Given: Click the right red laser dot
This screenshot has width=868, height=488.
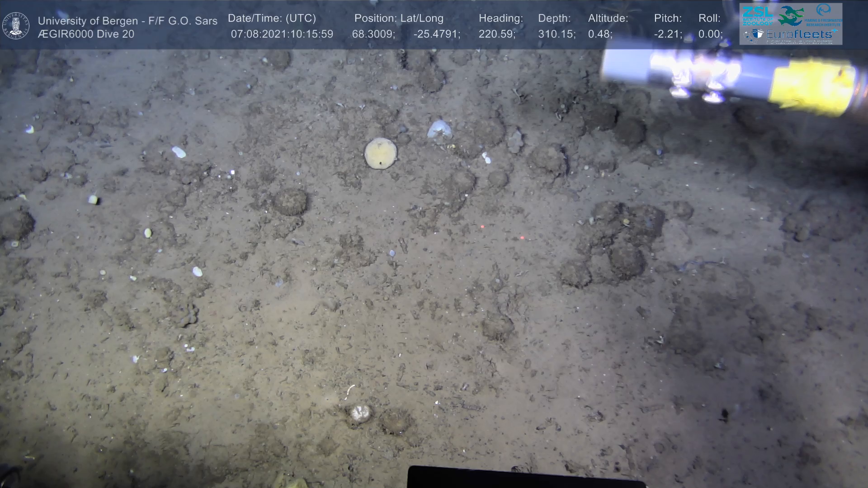Looking at the screenshot, I should coord(522,238).
